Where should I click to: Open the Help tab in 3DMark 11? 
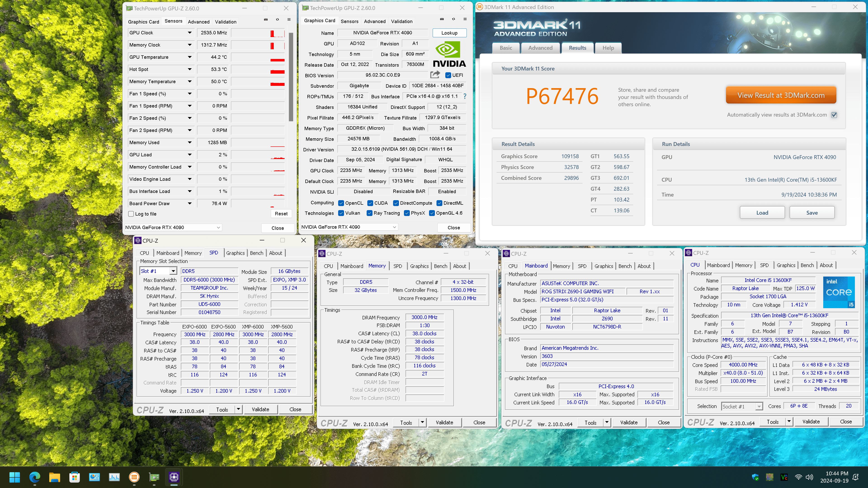[x=608, y=48]
